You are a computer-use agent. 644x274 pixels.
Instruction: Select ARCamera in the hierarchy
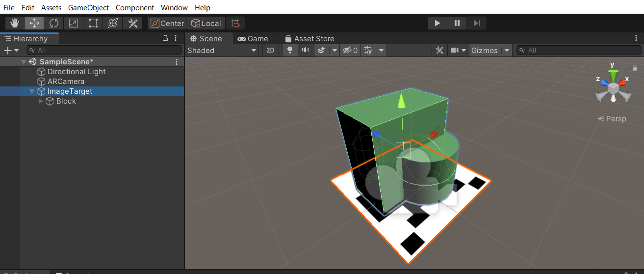click(66, 82)
